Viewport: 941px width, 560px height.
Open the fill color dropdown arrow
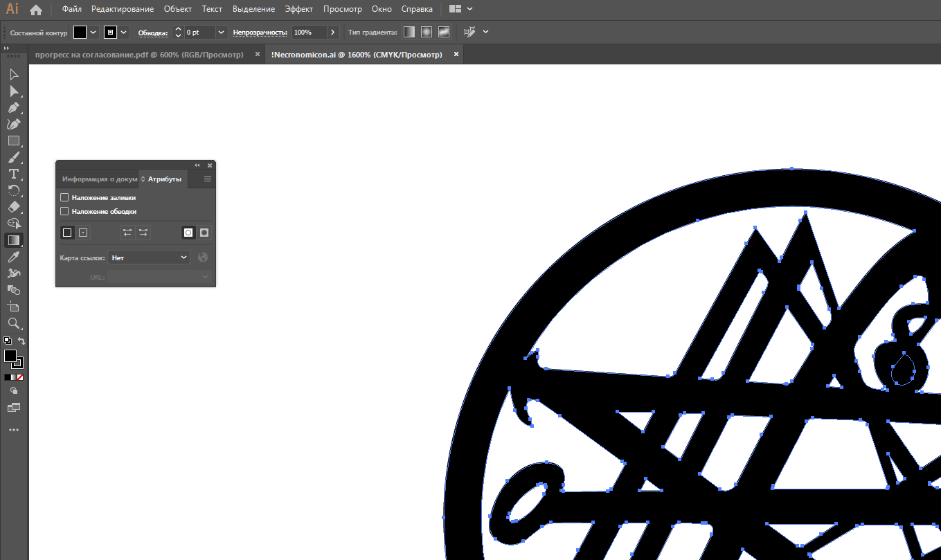coord(93,32)
